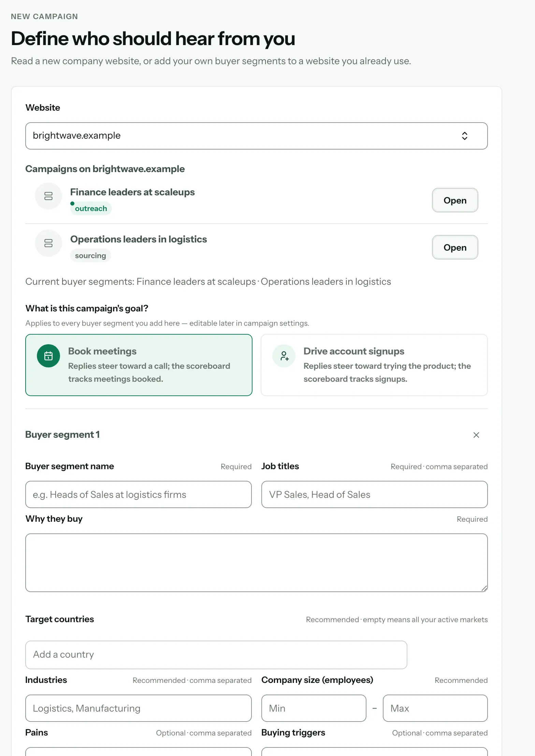This screenshot has width=535, height=756.
Task: Click the Current buyer segments summary line
Action: [208, 281]
